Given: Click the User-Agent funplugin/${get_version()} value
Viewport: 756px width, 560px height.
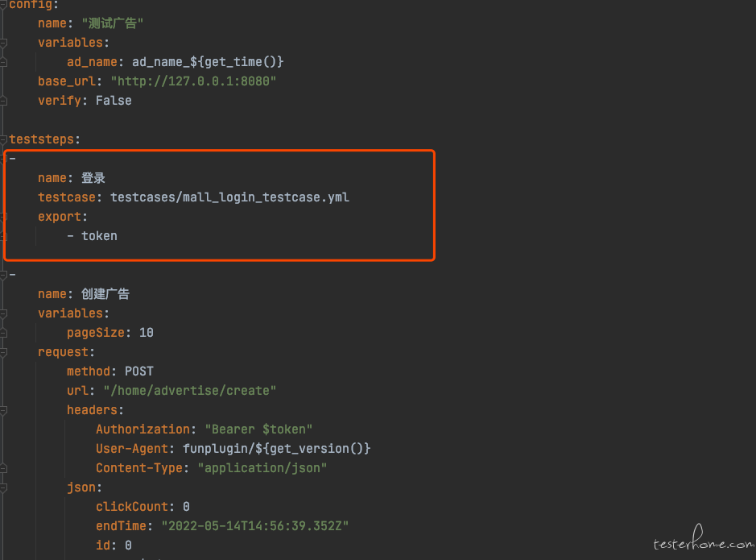Looking at the screenshot, I should 277,448.
